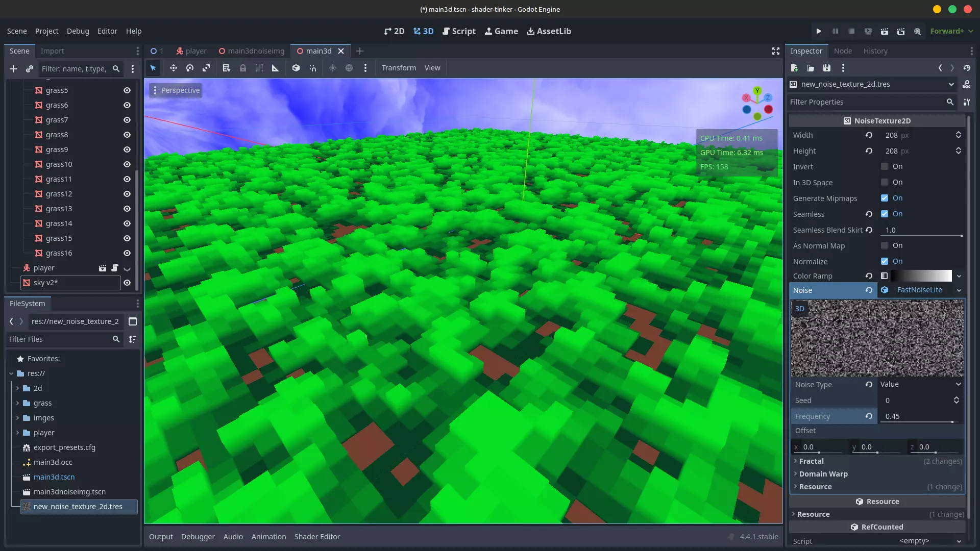Open the Debug menu
980x551 pixels.
pyautogui.click(x=78, y=31)
